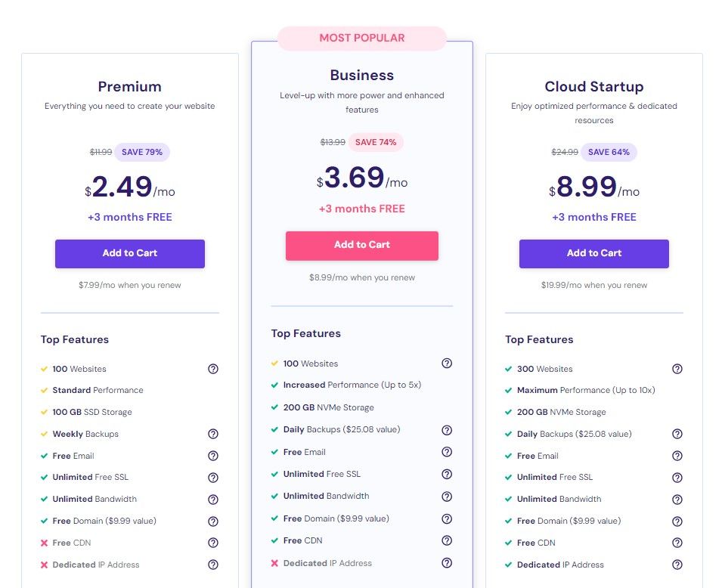Click the SAVE 79% badge on Premium
The image size is (725, 588).
142,152
